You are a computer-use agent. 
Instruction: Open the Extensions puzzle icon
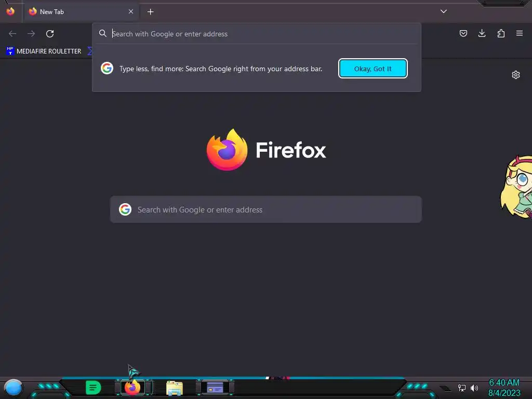[501, 33]
